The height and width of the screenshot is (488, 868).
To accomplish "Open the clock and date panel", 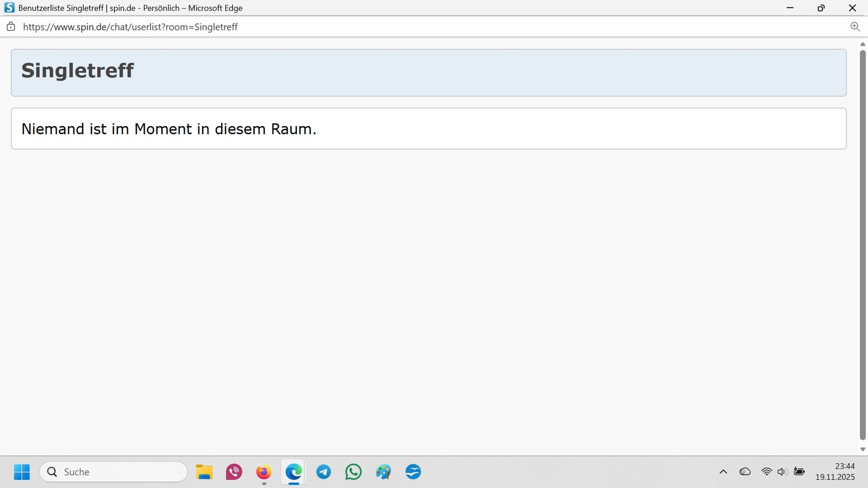I will pyautogui.click(x=835, y=472).
